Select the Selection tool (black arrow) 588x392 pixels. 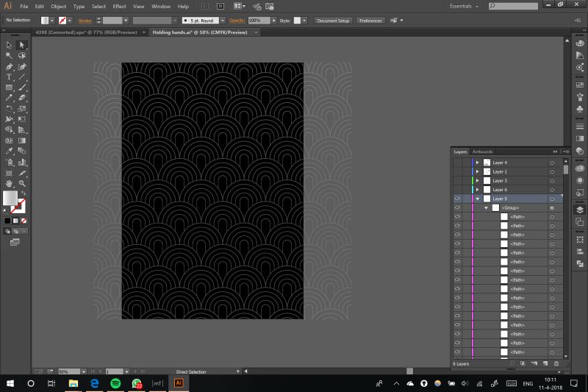point(9,45)
